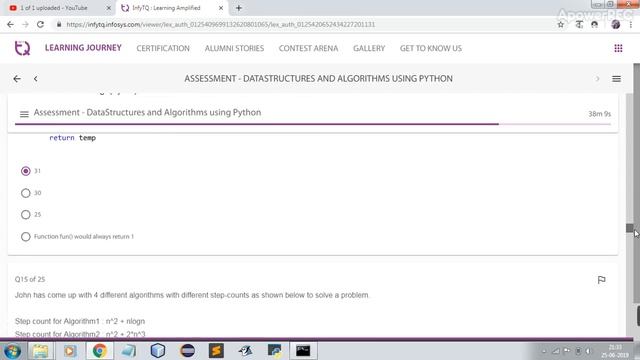Go back using the left arrow icon
This screenshot has height=360, width=640.
(x=17, y=79)
